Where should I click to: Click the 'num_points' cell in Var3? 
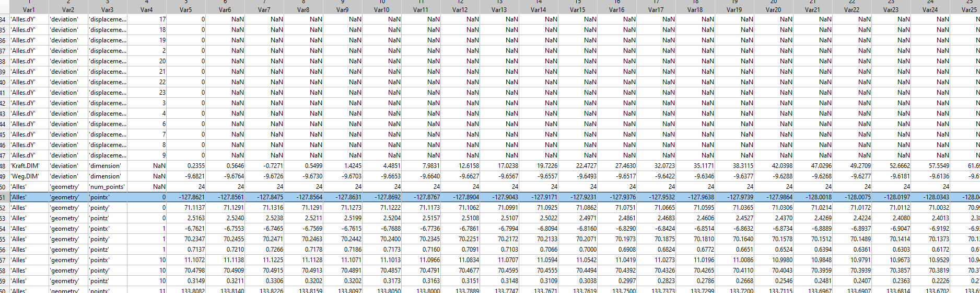pyautogui.click(x=107, y=187)
